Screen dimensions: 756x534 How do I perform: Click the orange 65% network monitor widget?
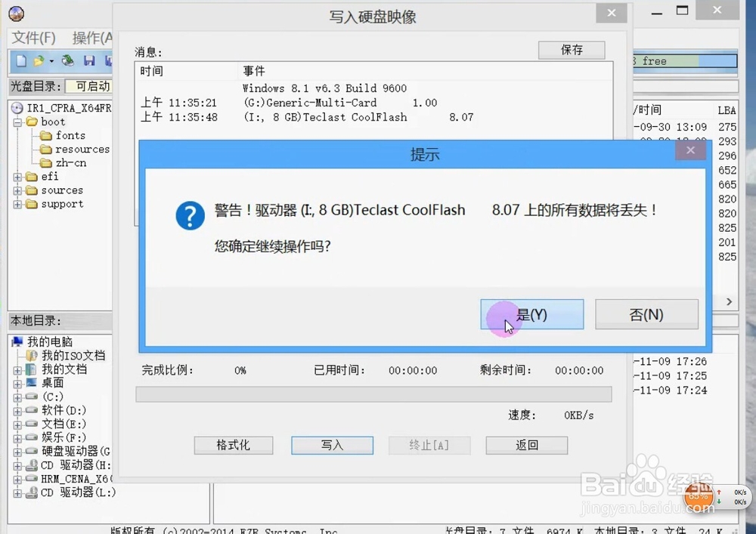[x=699, y=497]
